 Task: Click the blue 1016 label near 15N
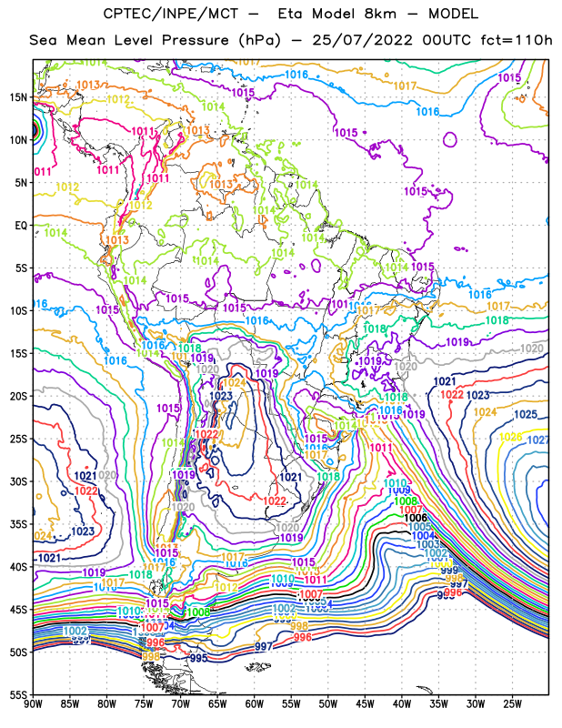427,111
